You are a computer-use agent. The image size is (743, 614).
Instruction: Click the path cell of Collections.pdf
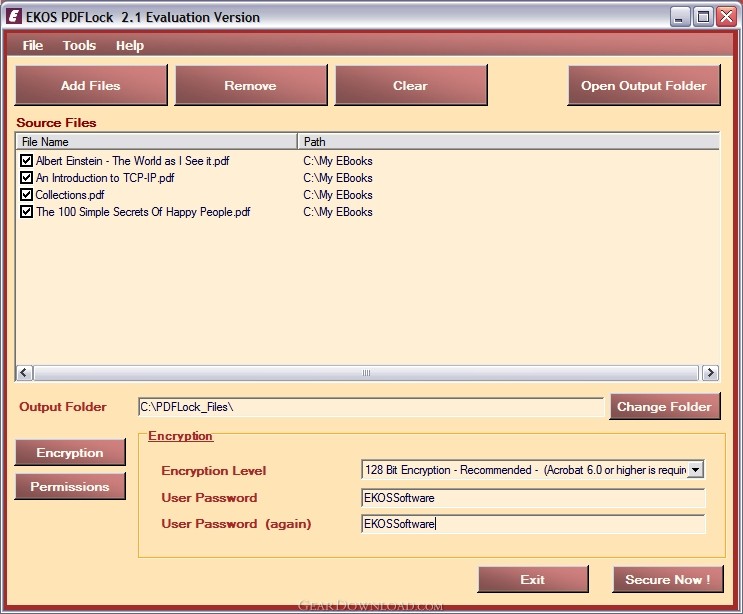pos(338,195)
